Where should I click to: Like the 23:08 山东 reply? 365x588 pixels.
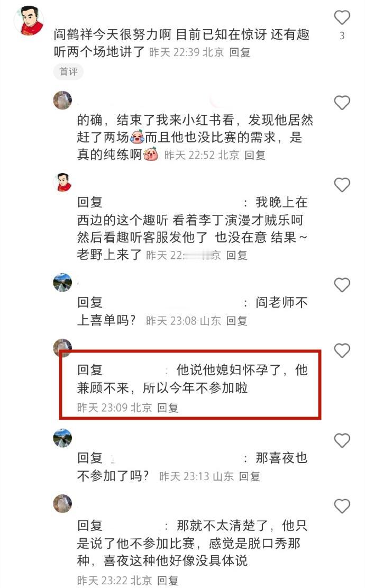(x=342, y=285)
